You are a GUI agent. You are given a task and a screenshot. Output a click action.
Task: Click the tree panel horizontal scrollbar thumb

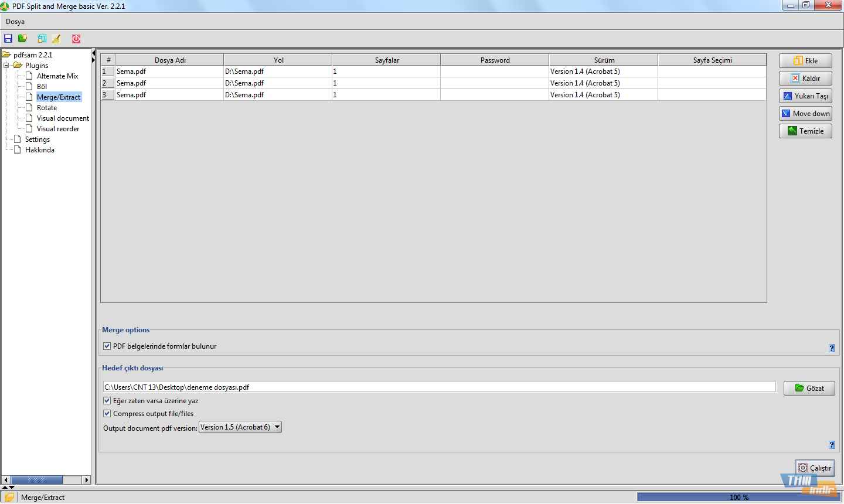point(36,480)
